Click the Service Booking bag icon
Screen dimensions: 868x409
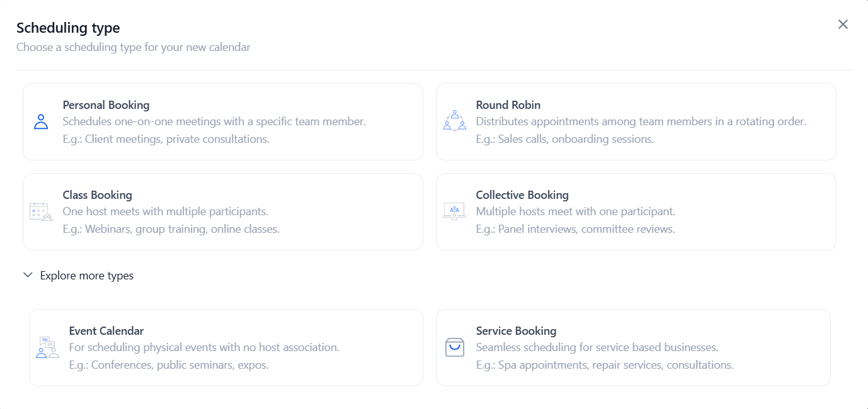454,347
